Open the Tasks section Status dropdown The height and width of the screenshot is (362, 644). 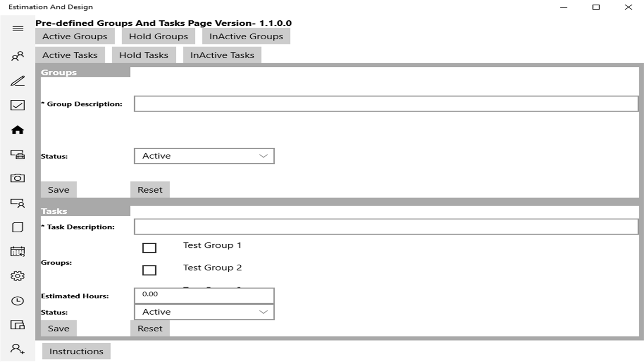click(x=204, y=311)
